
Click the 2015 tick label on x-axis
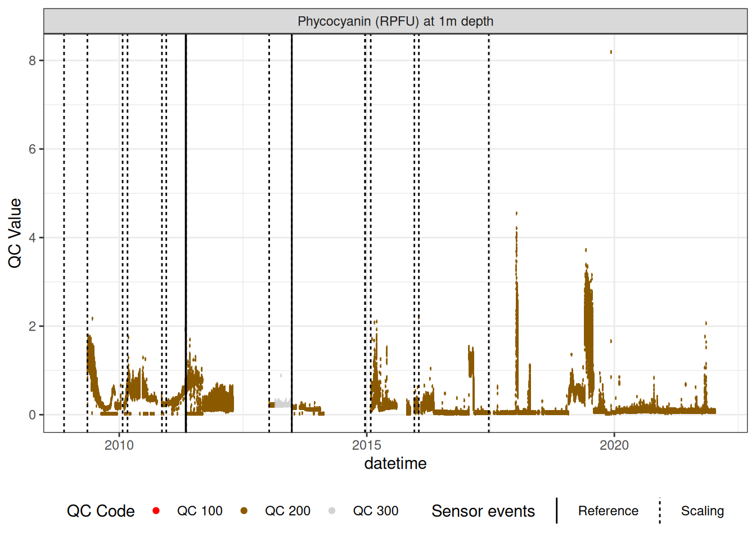(366, 445)
